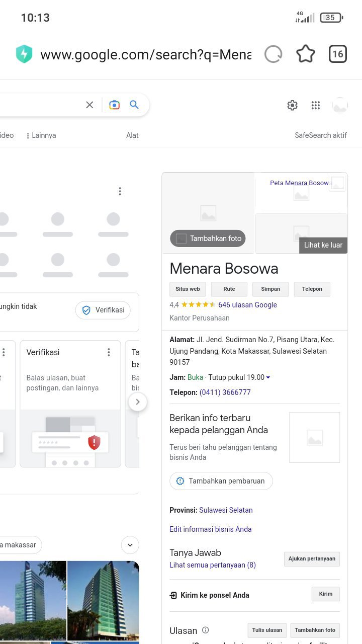The height and width of the screenshot is (644, 362).
Task: Bookmark page with the star icon
Action: [305, 54]
